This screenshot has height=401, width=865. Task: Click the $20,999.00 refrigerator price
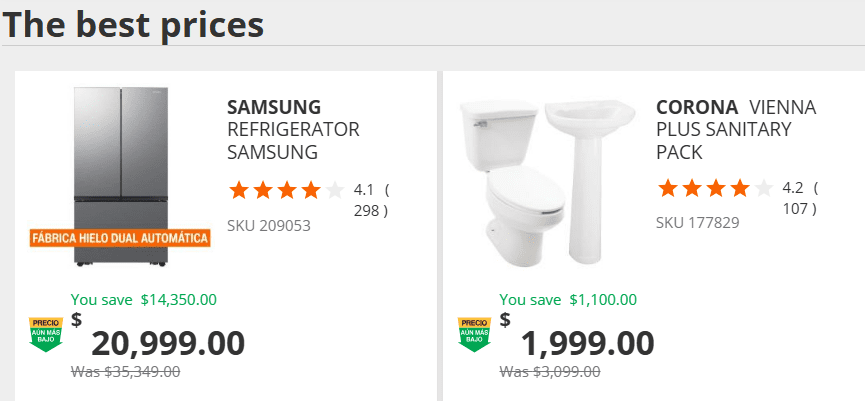[x=167, y=343]
